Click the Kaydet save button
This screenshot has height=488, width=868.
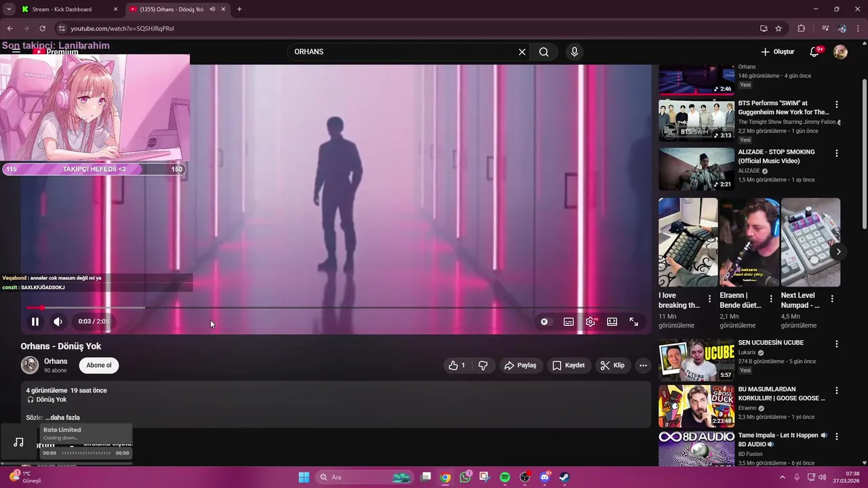point(568,365)
